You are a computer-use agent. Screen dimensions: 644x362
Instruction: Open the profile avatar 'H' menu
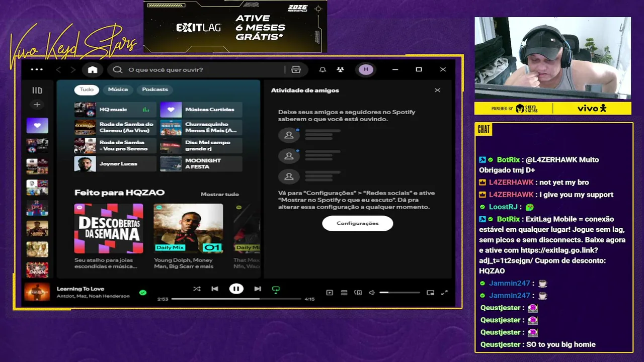click(x=366, y=69)
